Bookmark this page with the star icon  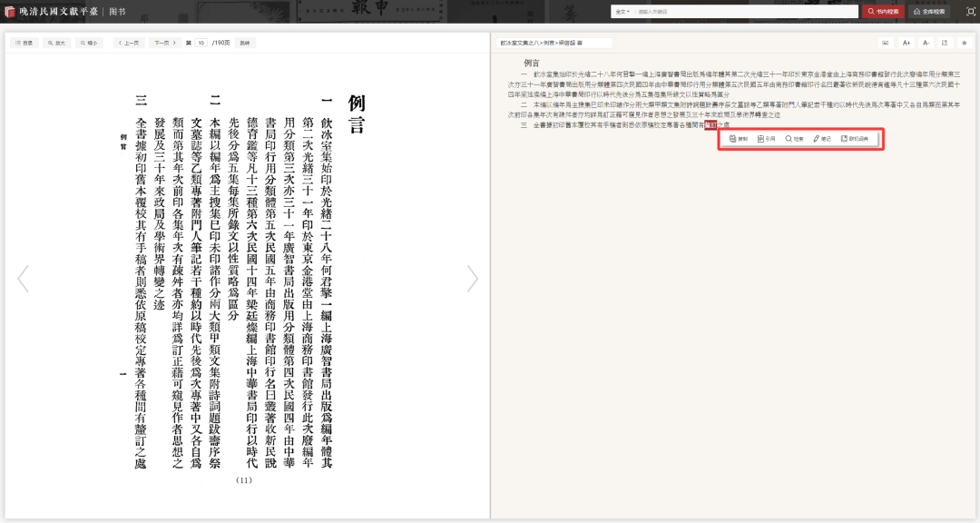(964, 43)
